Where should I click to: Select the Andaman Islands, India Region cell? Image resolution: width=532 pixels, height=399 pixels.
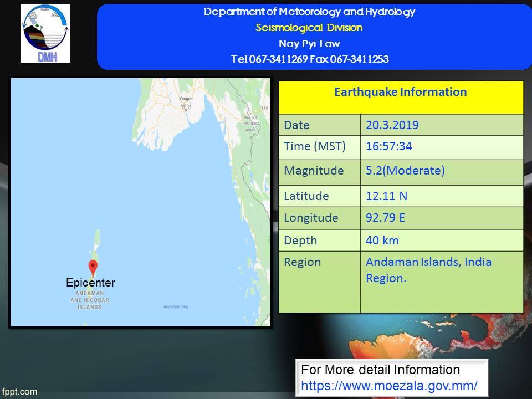tap(428, 270)
